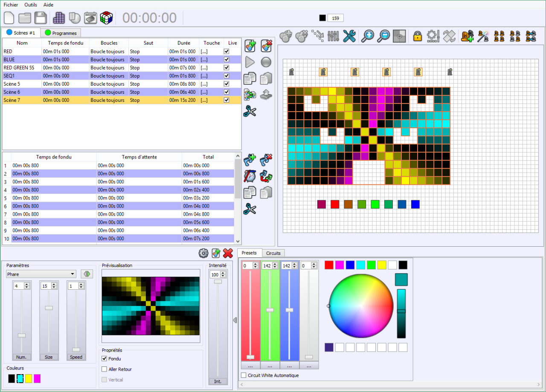Screen dimensions: 546x392
Task: Copy the selected scene
Action: pos(250,78)
